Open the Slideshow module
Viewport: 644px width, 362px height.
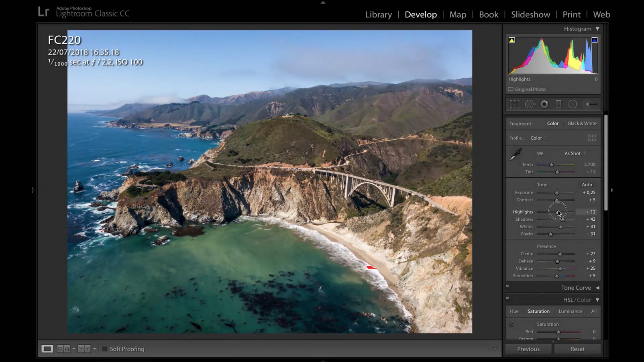pyautogui.click(x=530, y=14)
